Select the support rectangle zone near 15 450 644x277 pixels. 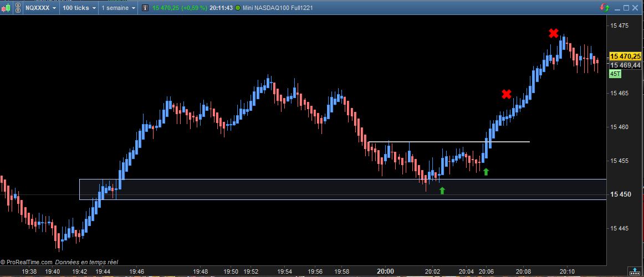(343, 189)
